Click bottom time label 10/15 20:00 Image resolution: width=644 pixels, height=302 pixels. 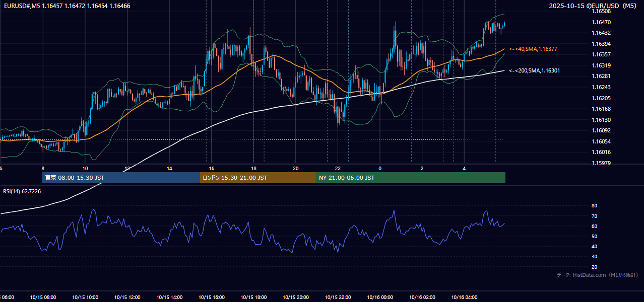point(296,297)
